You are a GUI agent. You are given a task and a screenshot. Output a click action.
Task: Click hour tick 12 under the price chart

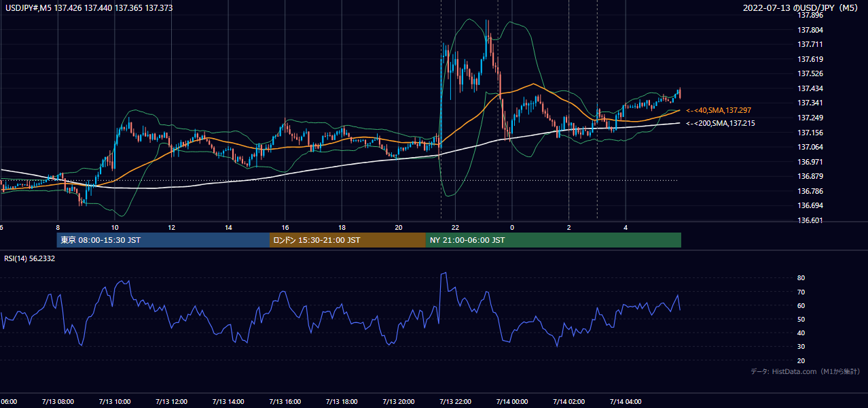click(x=171, y=227)
